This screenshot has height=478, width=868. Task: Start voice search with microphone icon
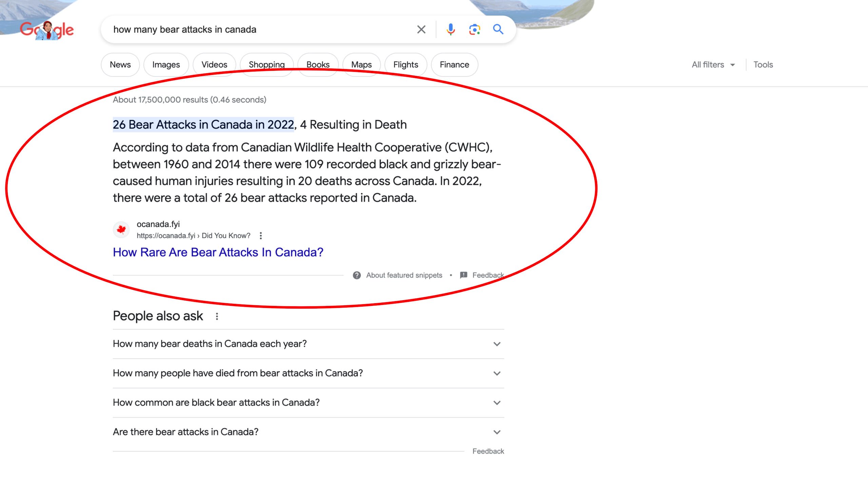pos(451,29)
